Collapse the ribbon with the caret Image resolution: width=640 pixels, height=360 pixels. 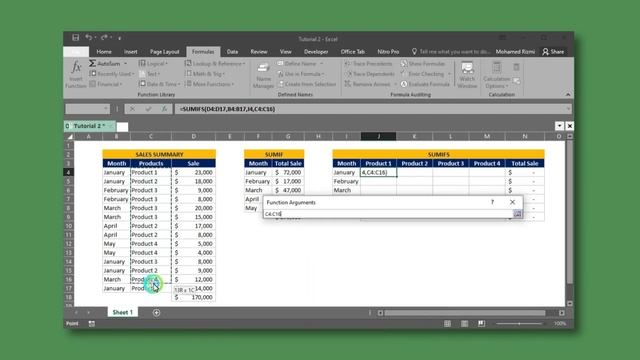pyautogui.click(x=568, y=94)
